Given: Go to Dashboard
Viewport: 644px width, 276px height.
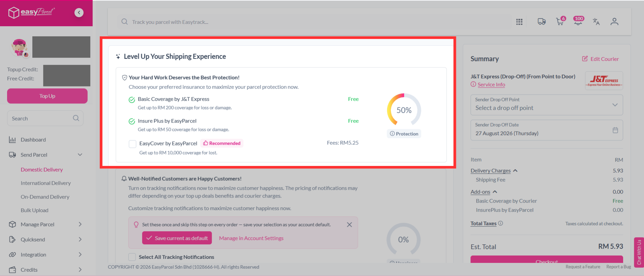Looking at the screenshot, I should coord(33,140).
